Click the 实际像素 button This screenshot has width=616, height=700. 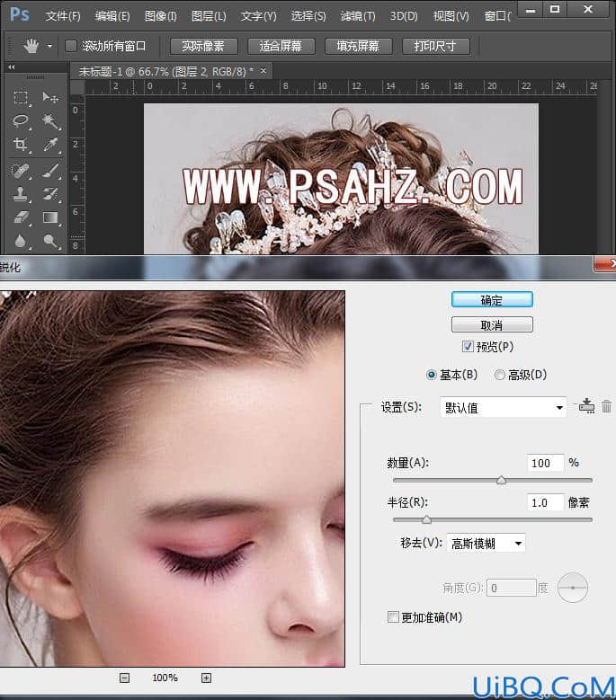[203, 46]
